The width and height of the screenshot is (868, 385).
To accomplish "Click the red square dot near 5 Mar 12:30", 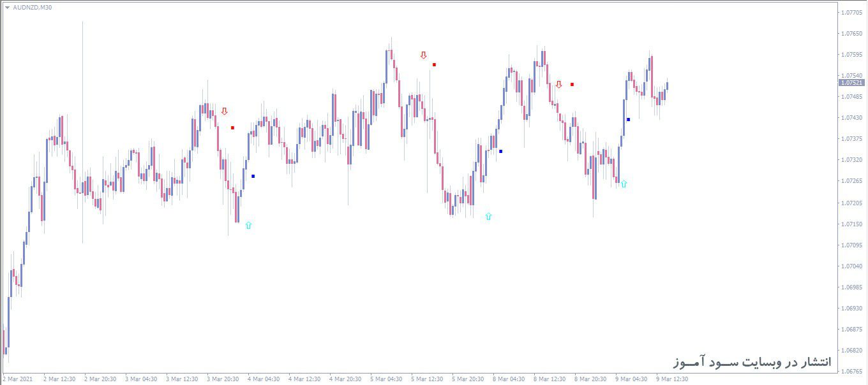I will [435, 64].
